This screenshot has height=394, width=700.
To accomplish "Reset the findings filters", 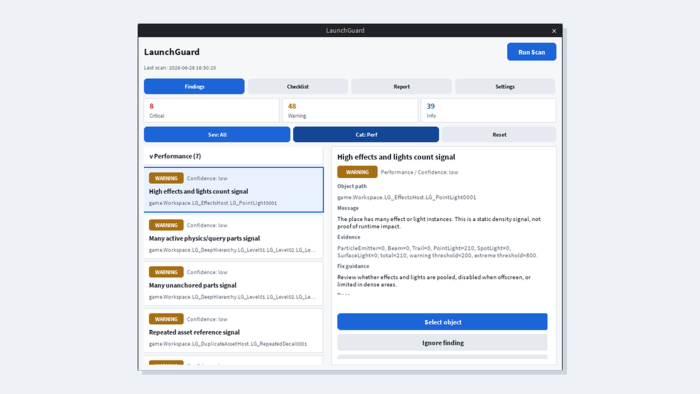I will tap(499, 134).
